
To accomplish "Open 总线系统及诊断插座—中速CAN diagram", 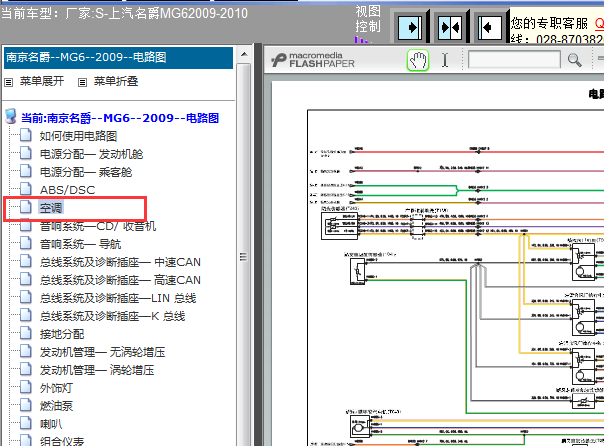I will tap(120, 262).
